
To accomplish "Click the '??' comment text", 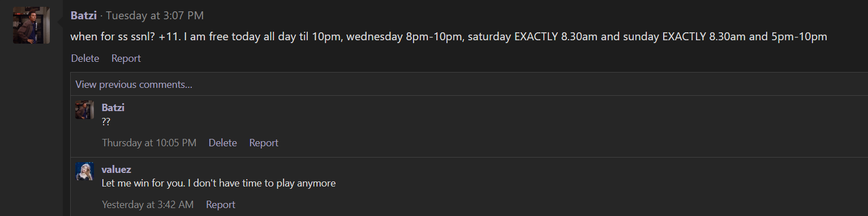I will (x=106, y=122).
